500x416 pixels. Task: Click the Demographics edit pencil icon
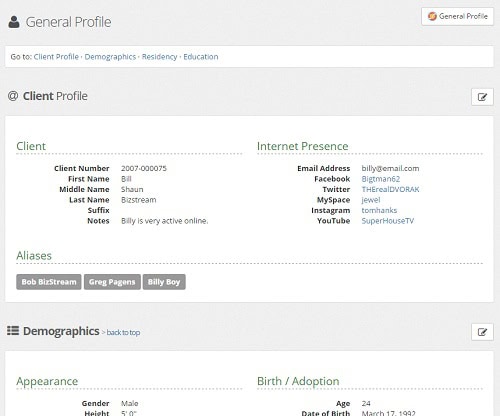[482, 332]
